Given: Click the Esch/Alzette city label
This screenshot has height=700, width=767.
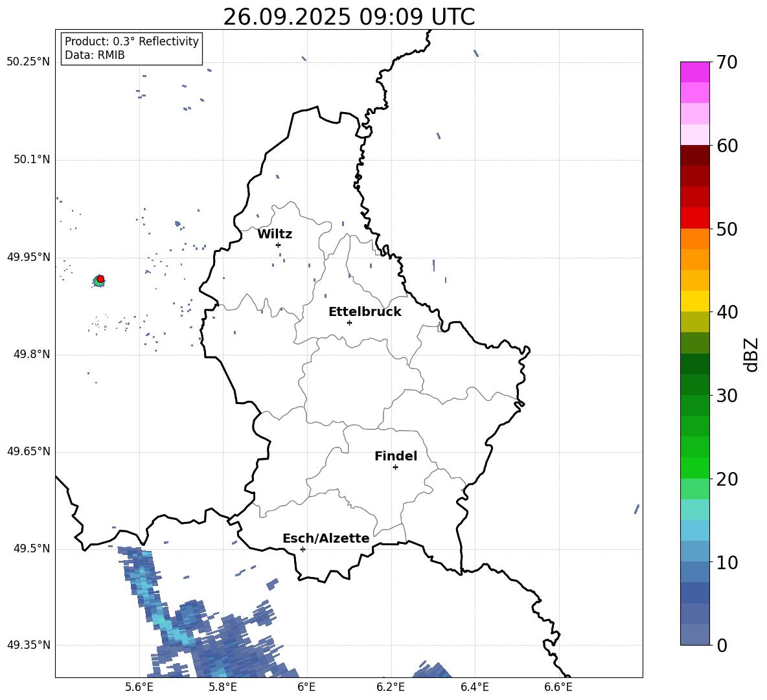Looking at the screenshot, I should click(x=326, y=539).
